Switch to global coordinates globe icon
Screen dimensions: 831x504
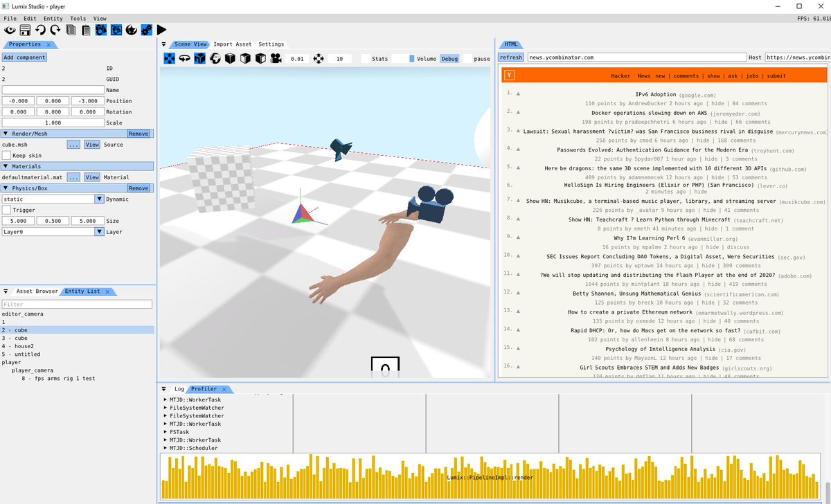215,59
